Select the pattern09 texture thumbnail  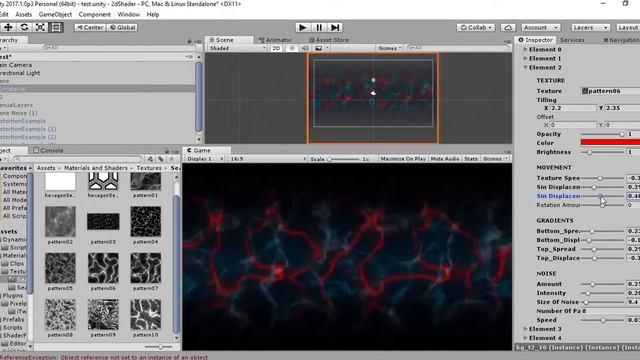[103, 314]
